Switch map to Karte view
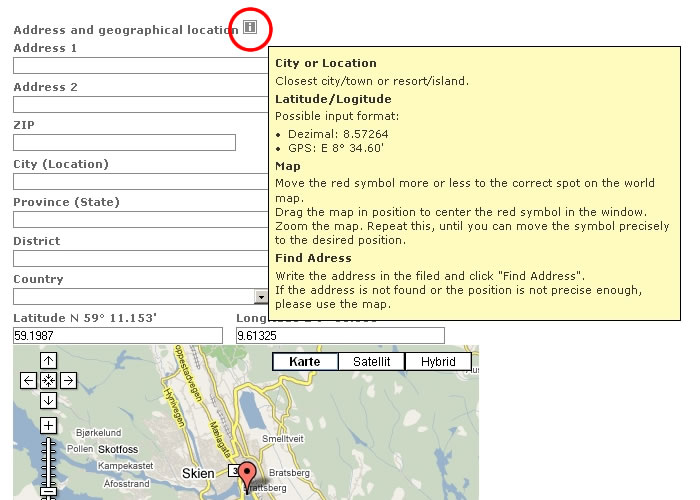The width and height of the screenshot is (700, 500). coord(305,362)
